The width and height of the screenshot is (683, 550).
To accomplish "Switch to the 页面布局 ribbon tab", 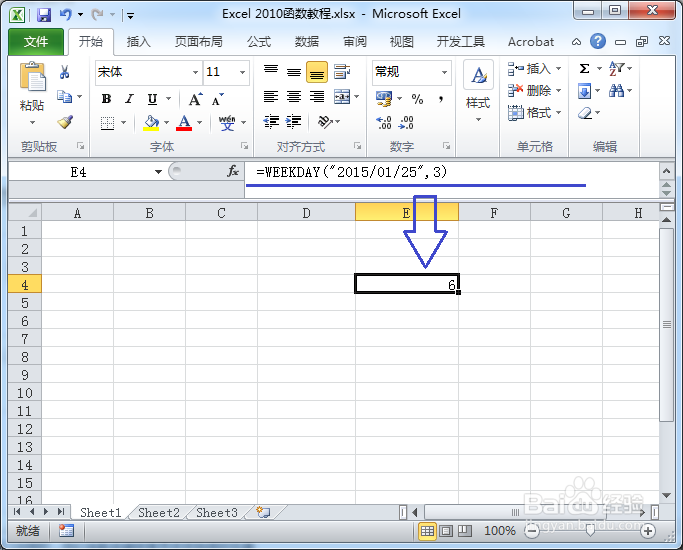I will [x=199, y=42].
